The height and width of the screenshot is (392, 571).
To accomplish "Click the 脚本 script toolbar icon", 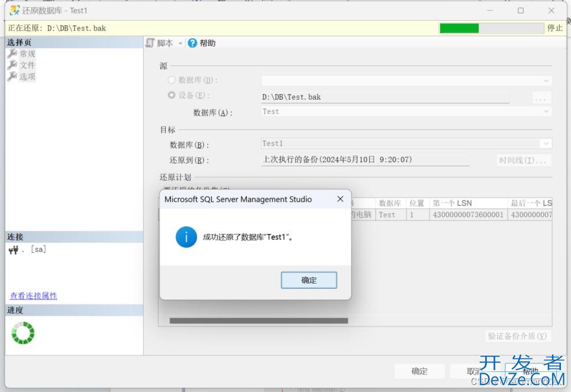I will point(150,43).
